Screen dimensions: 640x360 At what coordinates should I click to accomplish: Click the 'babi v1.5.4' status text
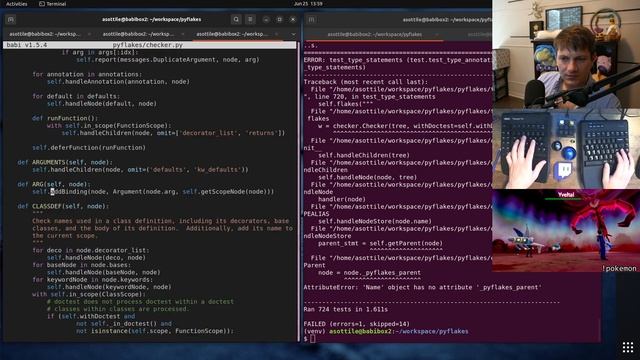click(x=27, y=45)
